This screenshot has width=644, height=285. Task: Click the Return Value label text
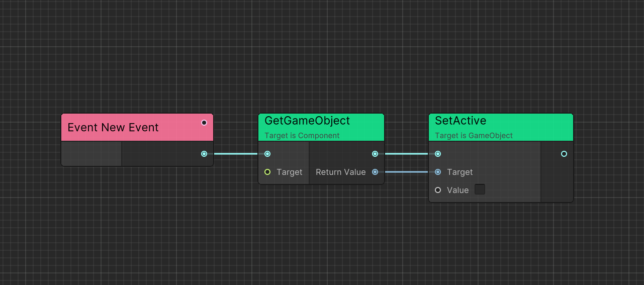(340, 172)
